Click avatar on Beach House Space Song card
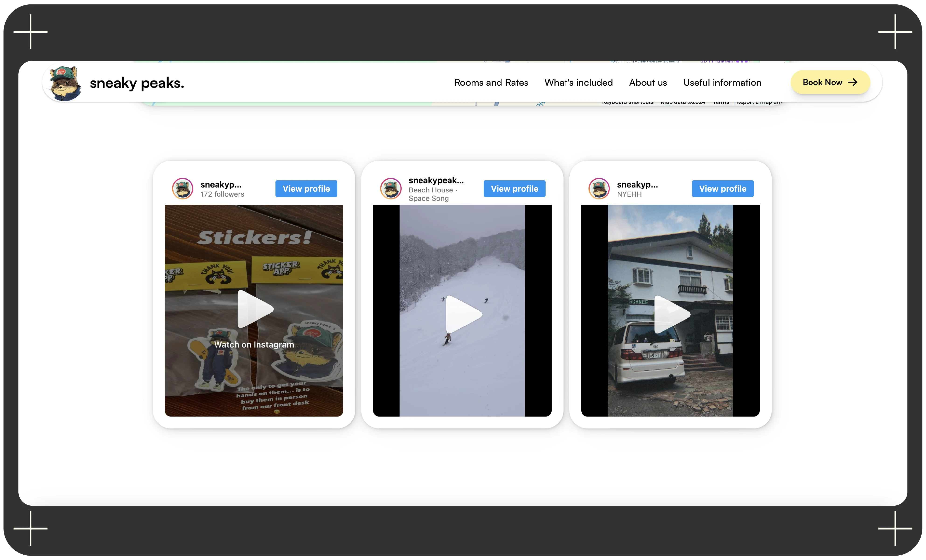The height and width of the screenshot is (560, 926). point(391,188)
